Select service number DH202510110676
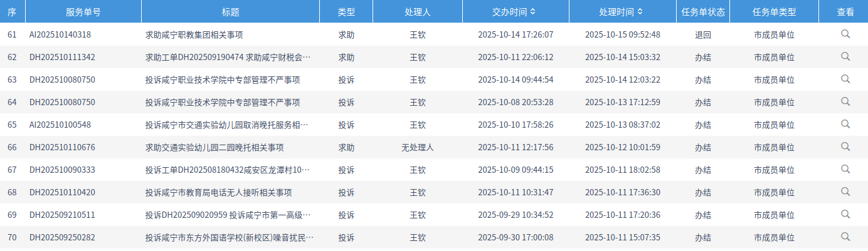The image size is (868, 251). coord(62,147)
